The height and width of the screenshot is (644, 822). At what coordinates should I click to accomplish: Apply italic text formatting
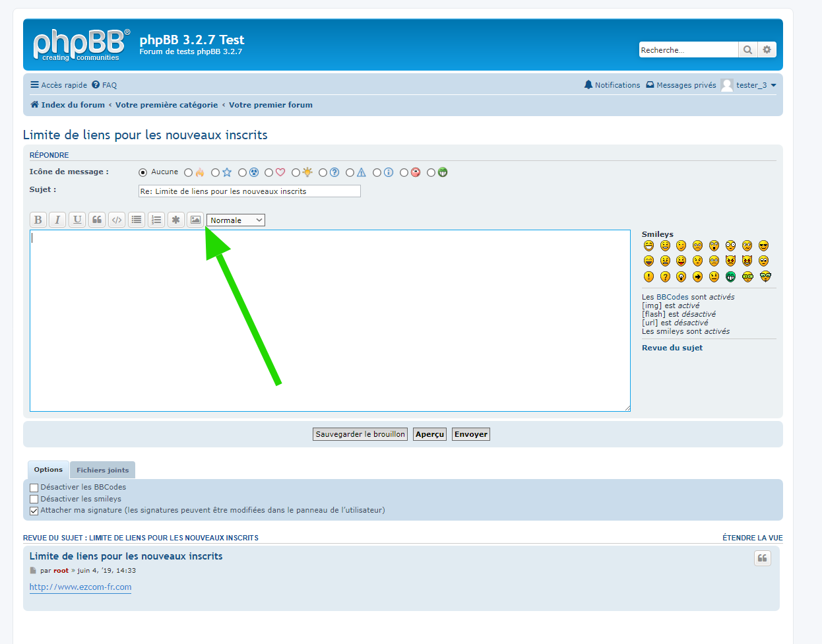(57, 220)
